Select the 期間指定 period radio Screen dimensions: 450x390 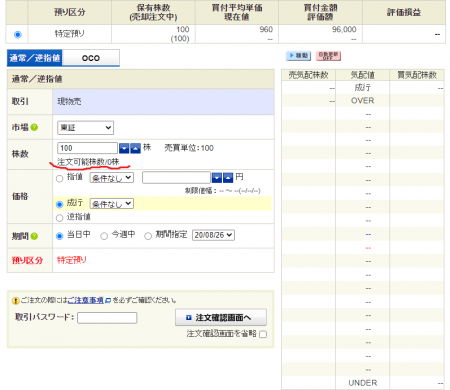tap(148, 236)
